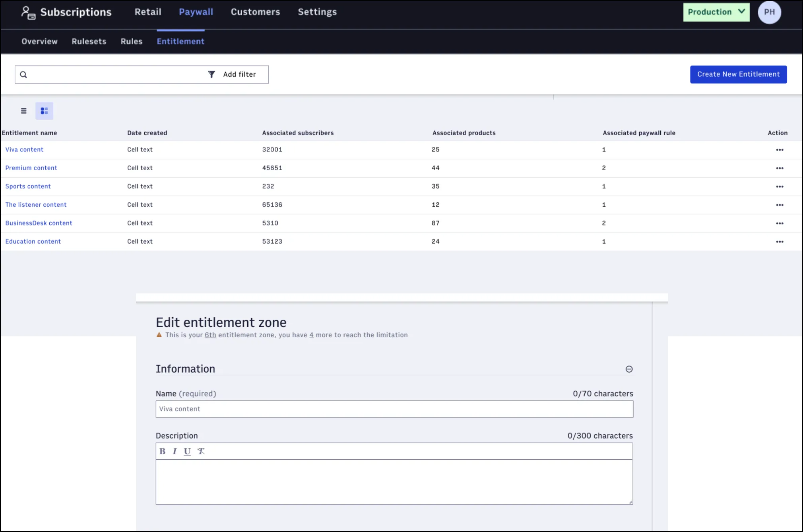Toggle bold formatting in Description

pyautogui.click(x=162, y=451)
